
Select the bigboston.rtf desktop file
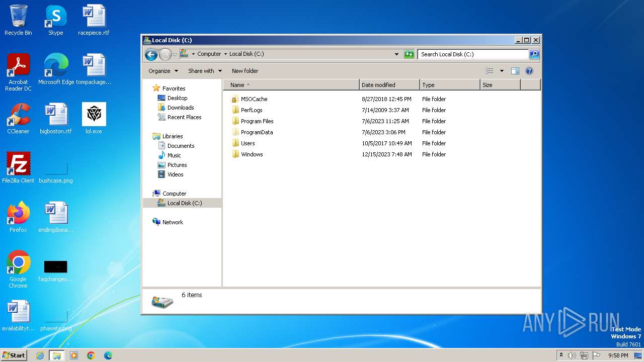tap(56, 119)
